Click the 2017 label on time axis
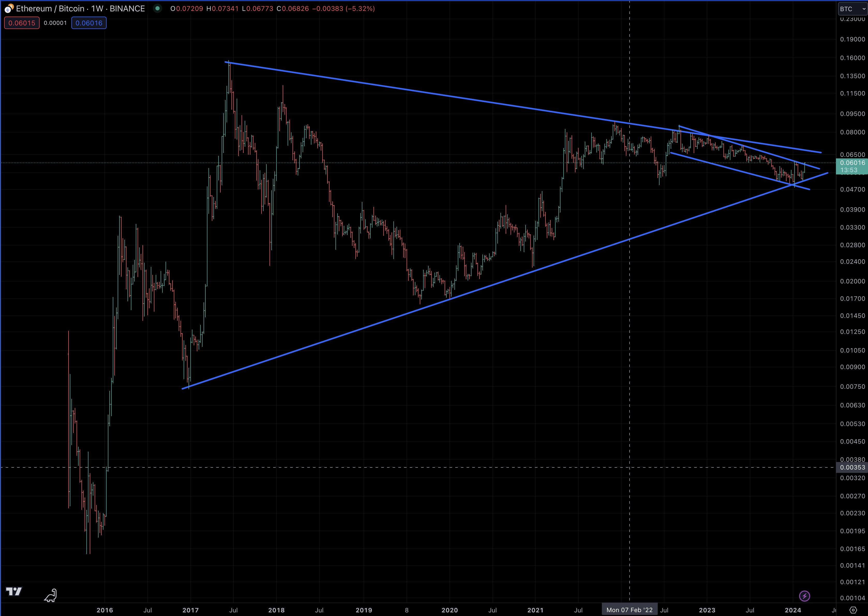Screen dimensions: 868x616 (190, 610)
